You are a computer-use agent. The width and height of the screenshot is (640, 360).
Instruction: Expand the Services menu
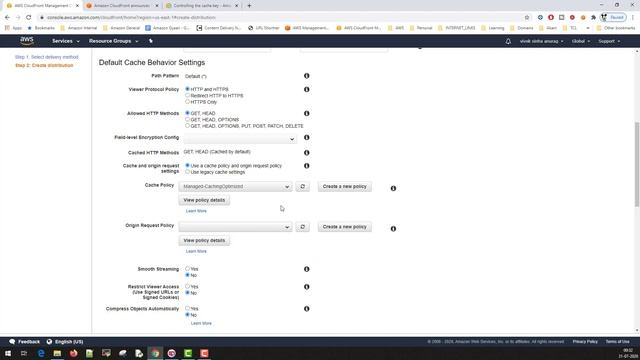(66, 41)
